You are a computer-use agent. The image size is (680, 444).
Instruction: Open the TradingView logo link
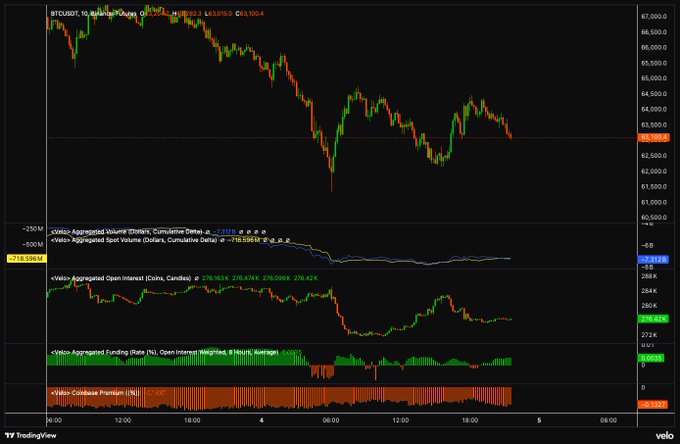[31, 435]
